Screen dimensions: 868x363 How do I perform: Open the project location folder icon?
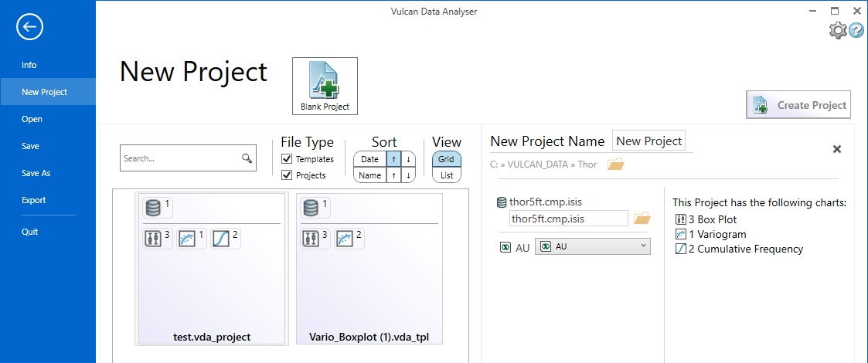coord(615,164)
